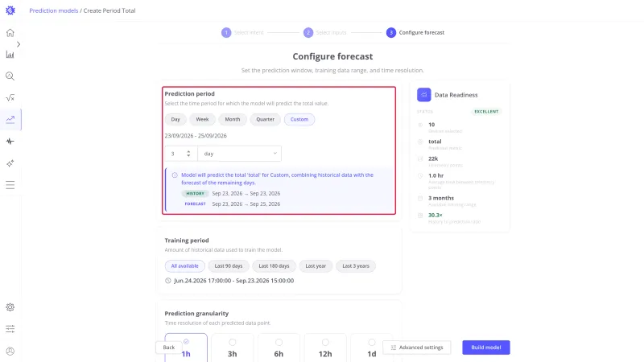Image resolution: width=644 pixels, height=362 pixels.
Task: Click the period number input field
Action: click(177, 154)
